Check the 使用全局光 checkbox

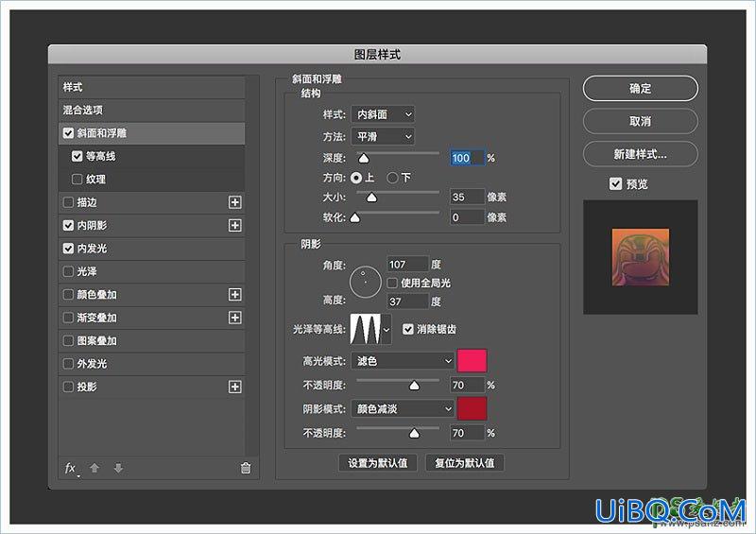tap(392, 283)
